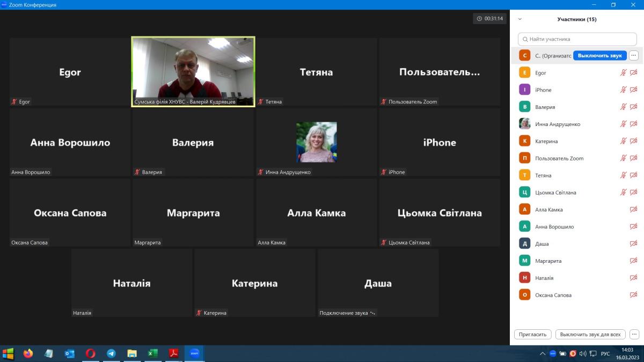
Task: Collapse the Участники panel with the chevron
Action: point(519,19)
